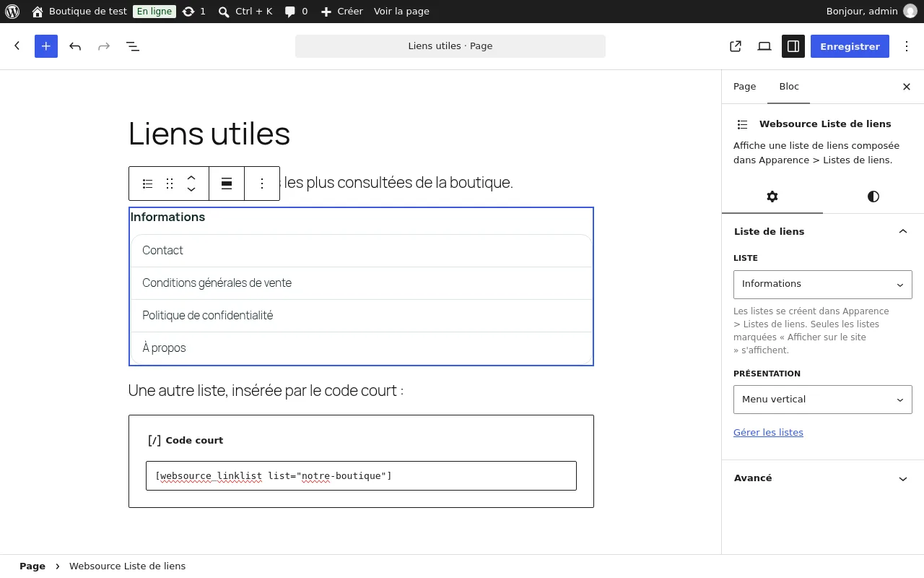Viewport: 924px width, 578px height.
Task: Expand the Avancé panel
Action: 823,478
